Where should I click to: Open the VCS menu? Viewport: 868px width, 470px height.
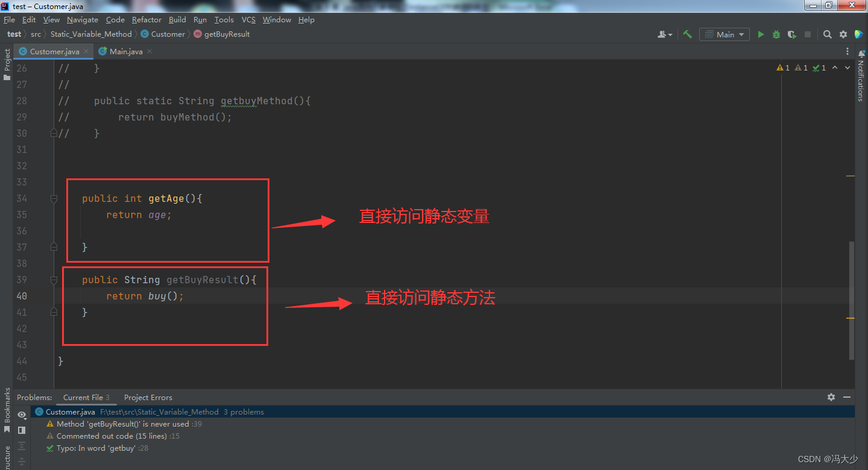point(248,20)
